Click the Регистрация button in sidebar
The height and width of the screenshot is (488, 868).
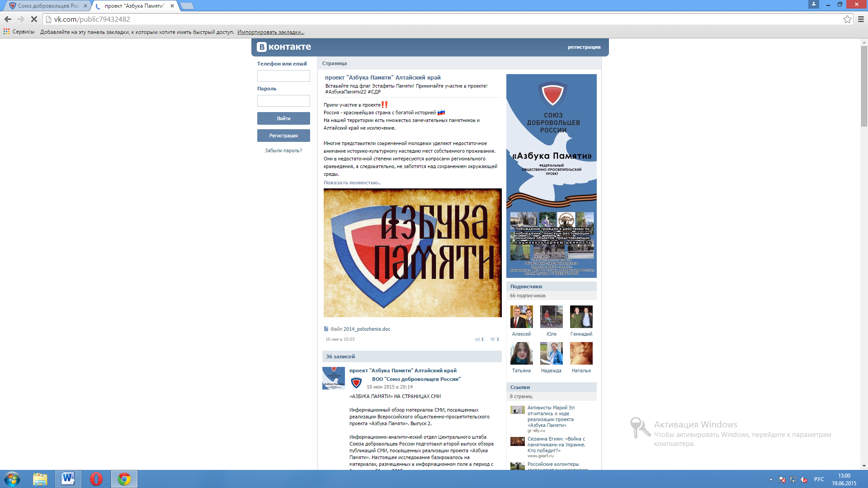[283, 136]
